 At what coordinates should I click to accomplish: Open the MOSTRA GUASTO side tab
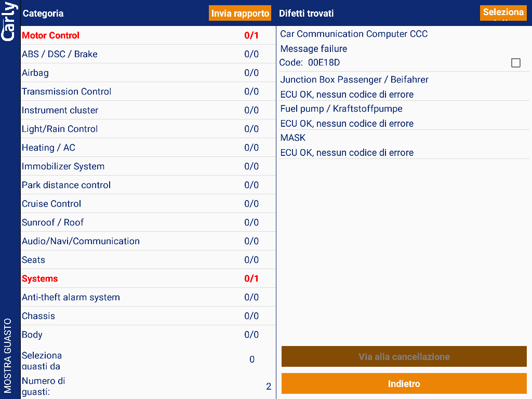coord(8,355)
